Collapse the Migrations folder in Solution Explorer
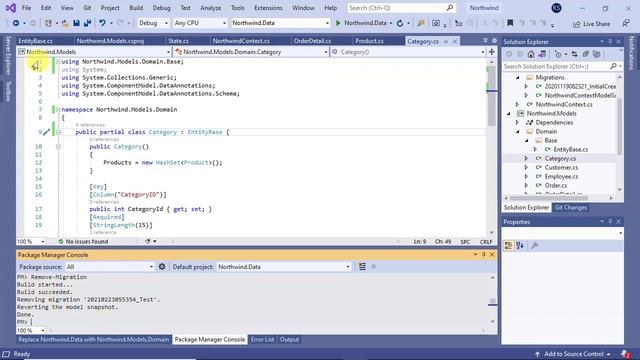This screenshot has height=360, width=640. pos(518,78)
